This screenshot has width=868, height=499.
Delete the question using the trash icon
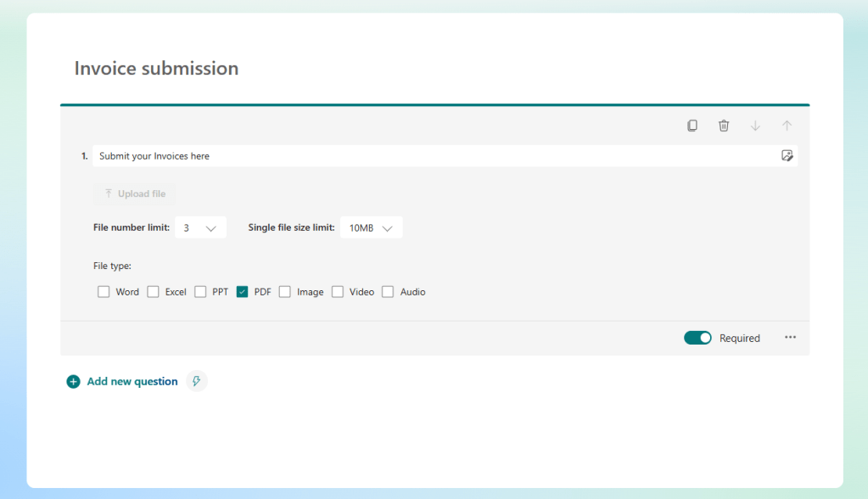(723, 125)
